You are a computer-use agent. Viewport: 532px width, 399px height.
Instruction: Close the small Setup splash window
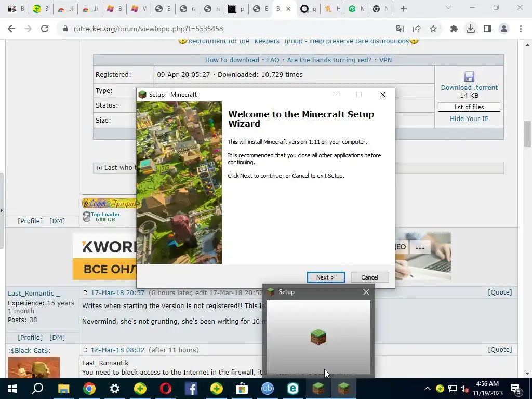366,292
